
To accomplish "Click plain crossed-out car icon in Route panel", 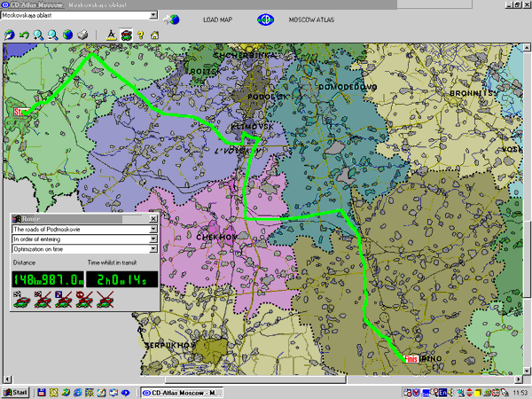I will click(106, 300).
